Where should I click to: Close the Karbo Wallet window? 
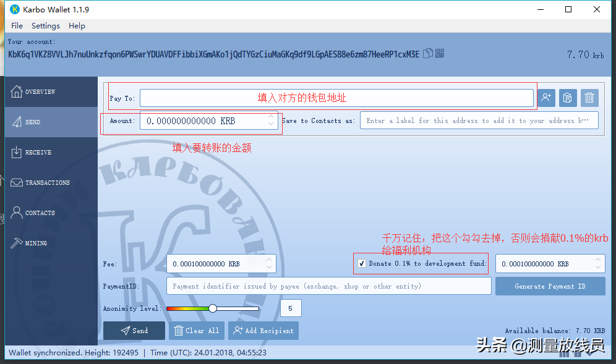click(596, 9)
